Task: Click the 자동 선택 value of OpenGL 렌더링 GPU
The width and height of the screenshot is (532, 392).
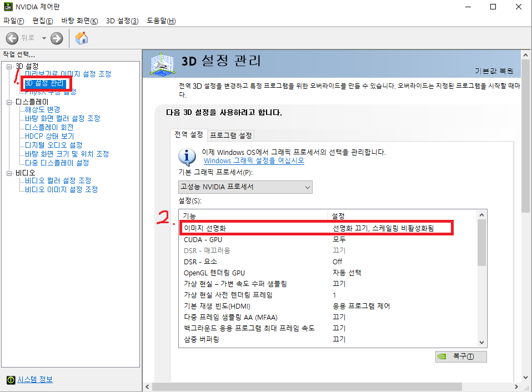Action: 347,273
